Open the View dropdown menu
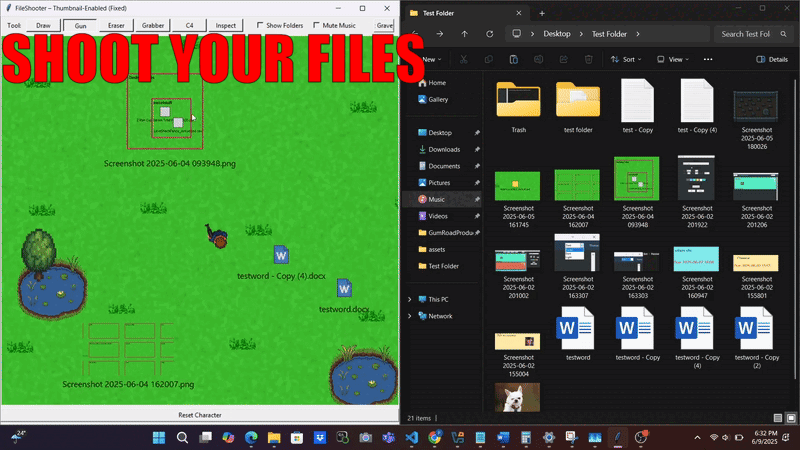This screenshot has width=800, height=450. point(673,59)
